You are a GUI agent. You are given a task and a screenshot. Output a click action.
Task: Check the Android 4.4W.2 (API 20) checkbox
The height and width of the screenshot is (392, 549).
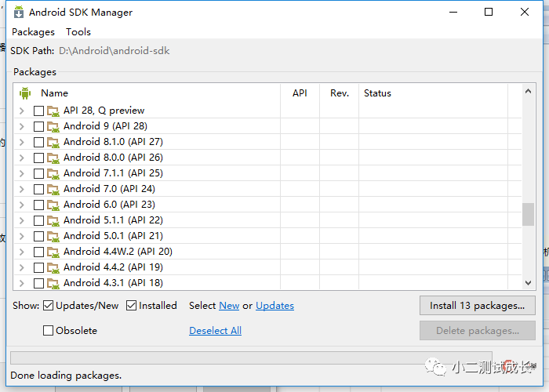coord(38,252)
